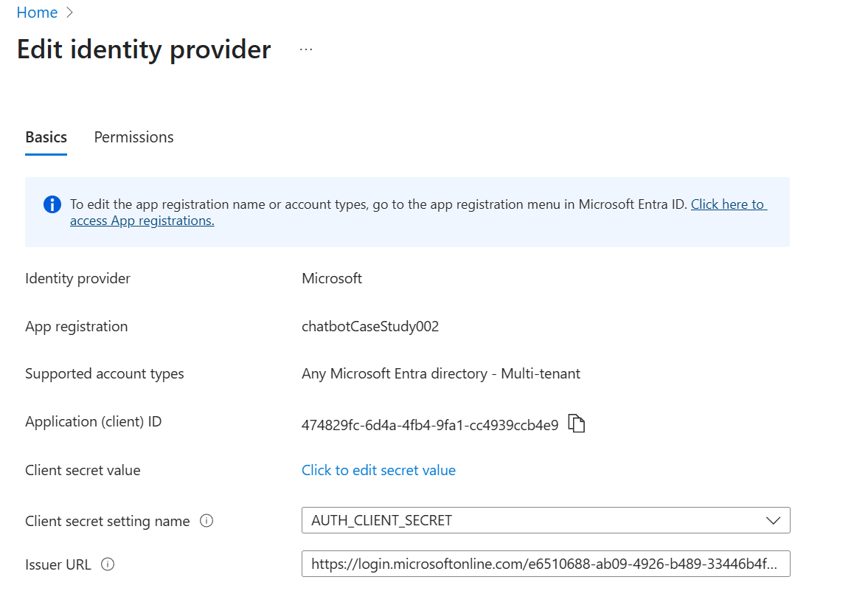
Task: Click the info icon beside Client secret setting name
Action: tap(207, 521)
